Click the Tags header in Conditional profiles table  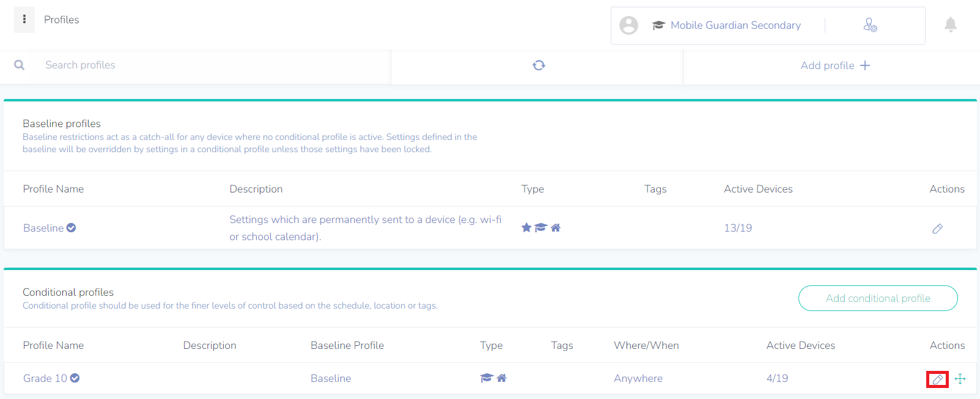(562, 345)
